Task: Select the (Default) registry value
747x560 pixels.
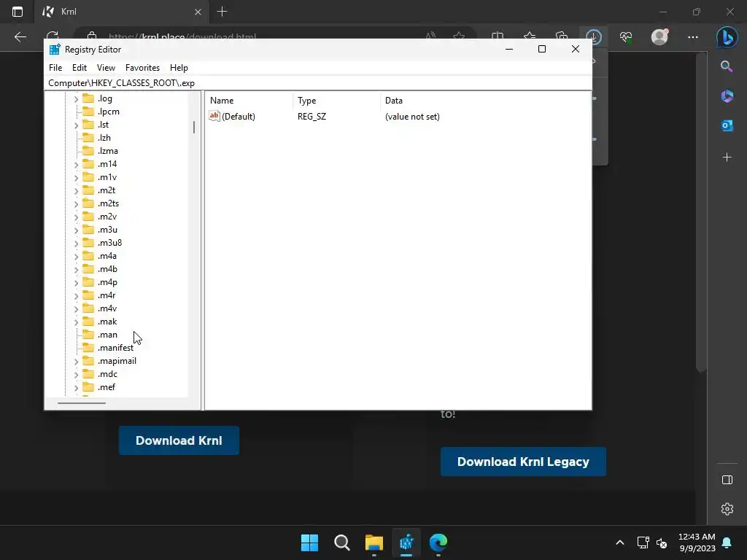Action: point(239,117)
